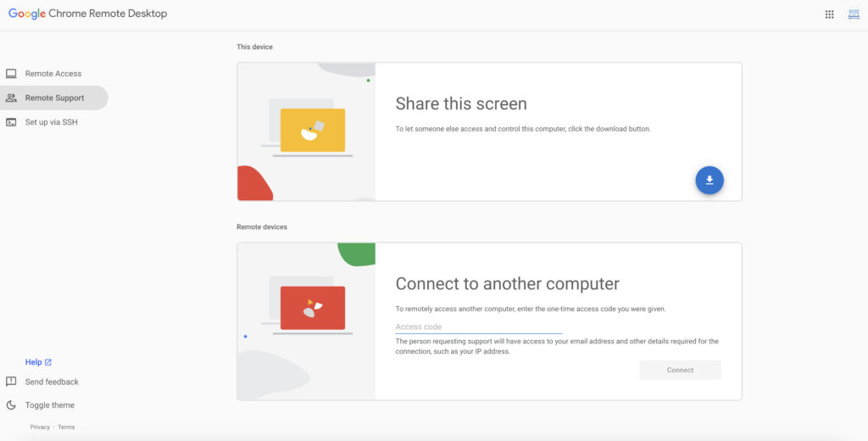Click the Share this screen heading
The image size is (868, 441).
click(x=461, y=103)
